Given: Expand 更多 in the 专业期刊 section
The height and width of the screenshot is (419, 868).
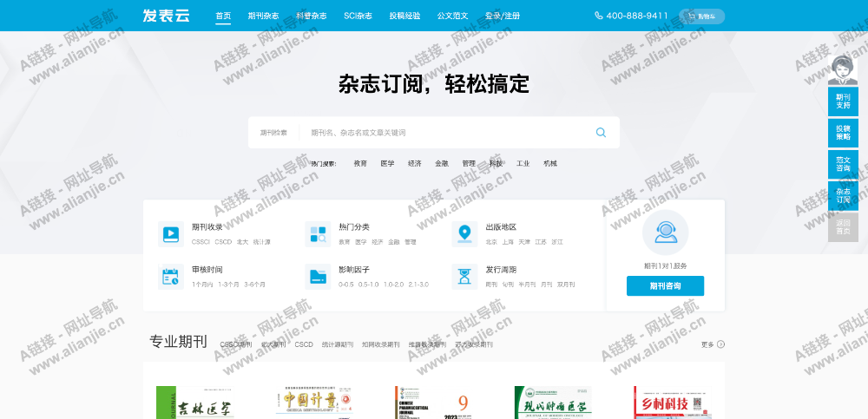Looking at the screenshot, I should pos(713,344).
